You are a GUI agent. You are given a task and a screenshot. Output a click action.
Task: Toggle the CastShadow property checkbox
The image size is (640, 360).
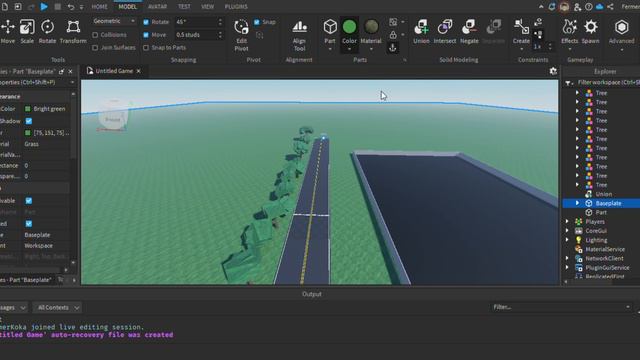[29, 121]
